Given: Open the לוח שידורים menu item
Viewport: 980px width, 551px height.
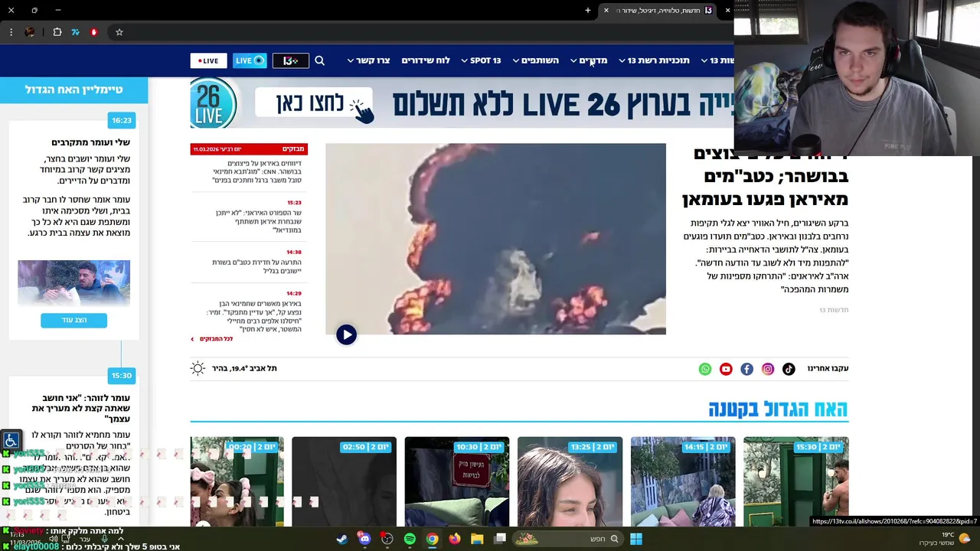Looking at the screenshot, I should 426,60.
